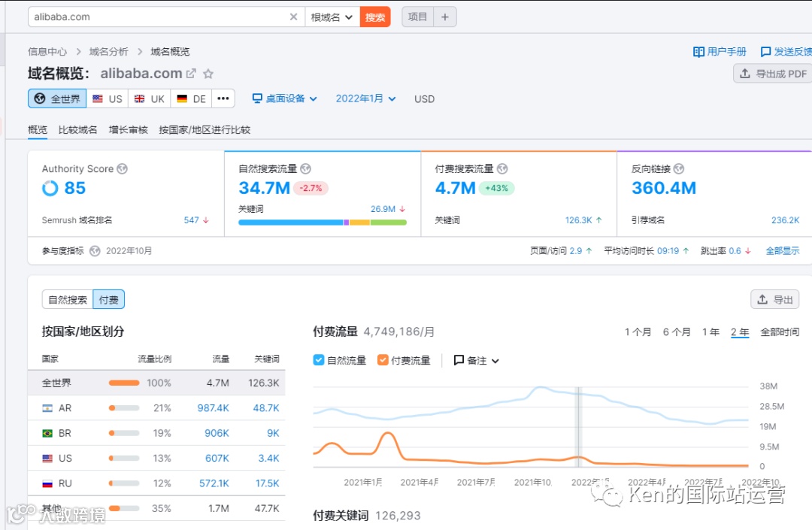Click Argentina flag icon in AR row

[47, 408]
